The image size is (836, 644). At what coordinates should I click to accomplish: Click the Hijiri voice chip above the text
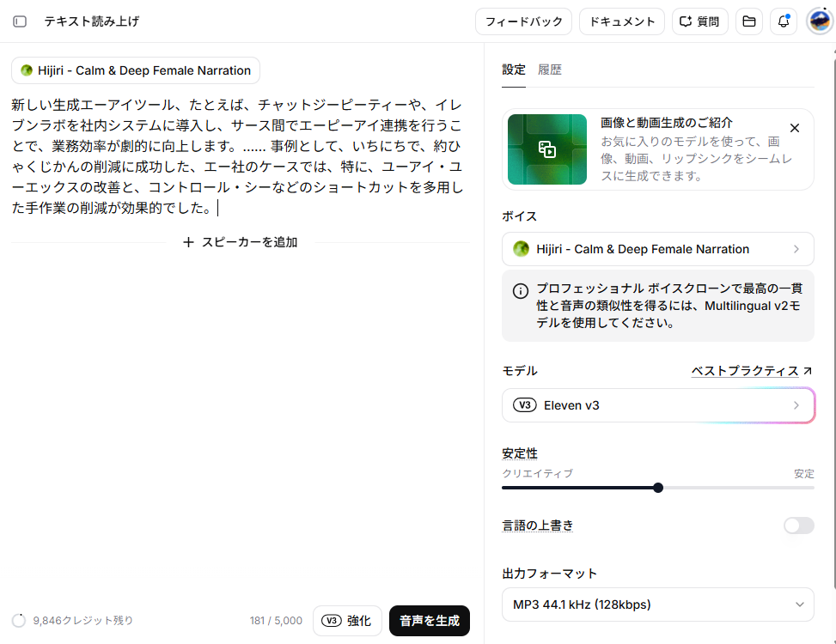(x=136, y=70)
